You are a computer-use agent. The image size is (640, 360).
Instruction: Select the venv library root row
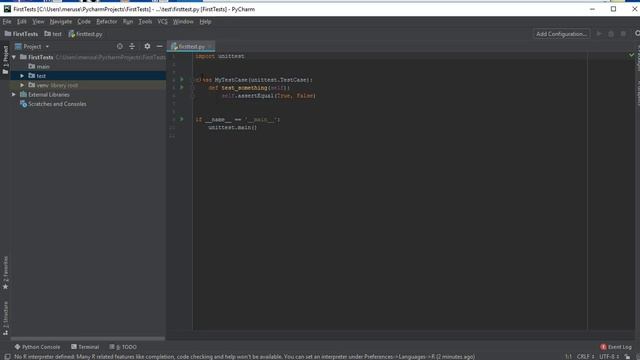(x=88, y=85)
